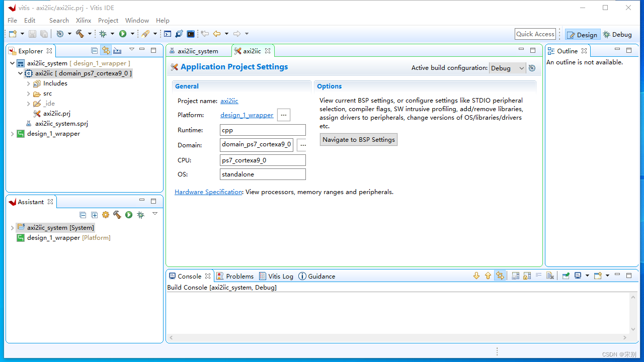
Task: Click browse button next to Platform
Action: 284,115
